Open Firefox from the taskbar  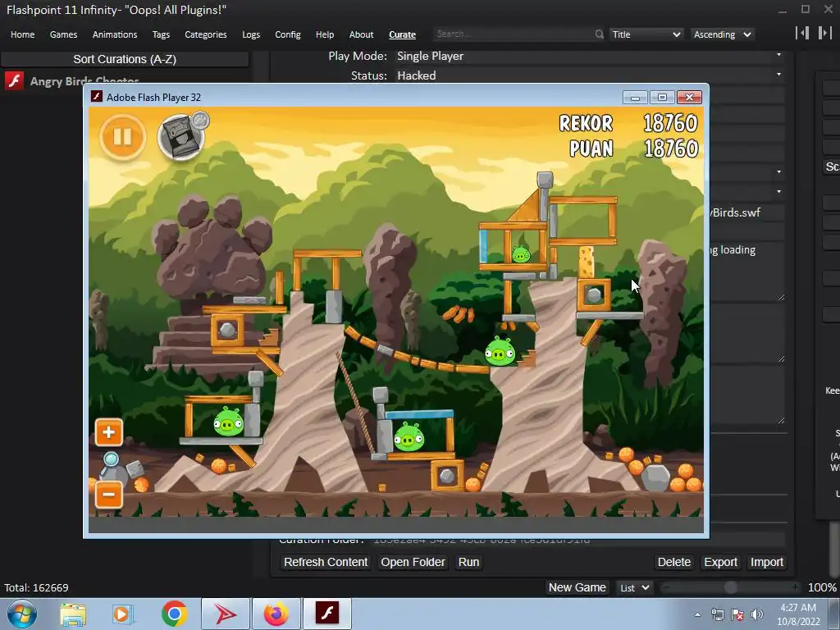(276, 614)
